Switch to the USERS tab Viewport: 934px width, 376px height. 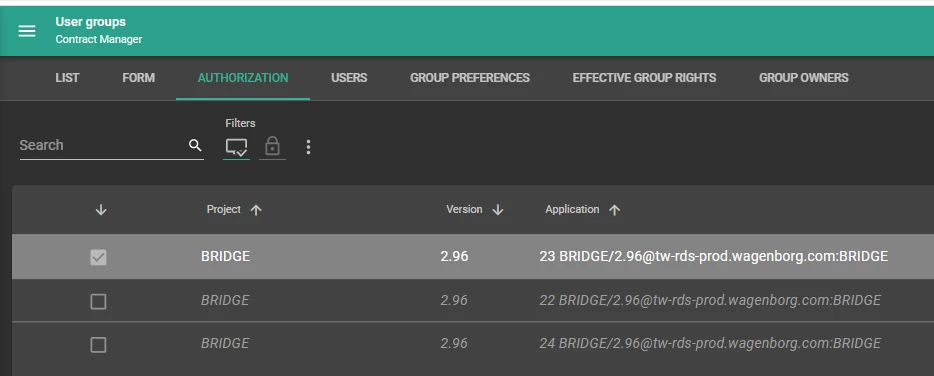coord(349,78)
